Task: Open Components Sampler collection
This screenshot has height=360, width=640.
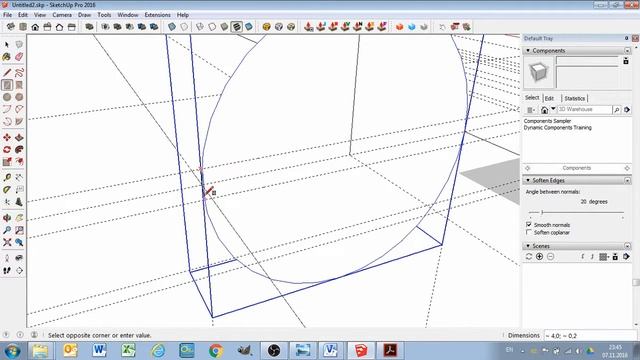Action: (547, 121)
